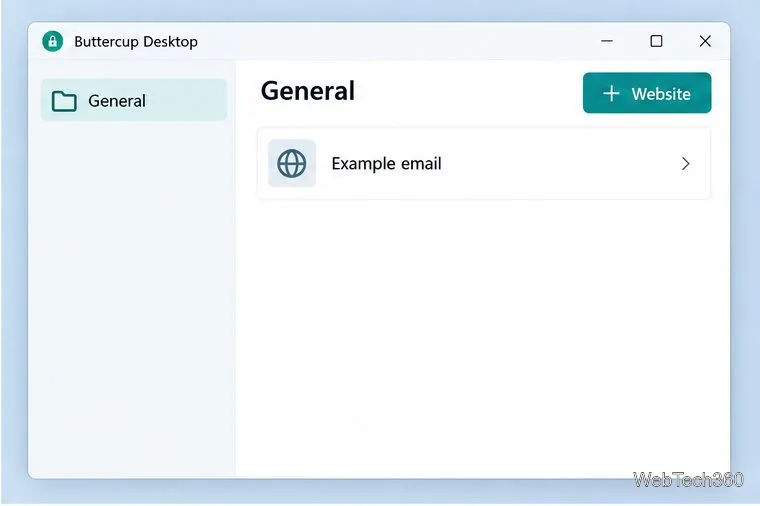Expand Example email with chevron arrow
The height and width of the screenshot is (506, 760).
(x=685, y=164)
